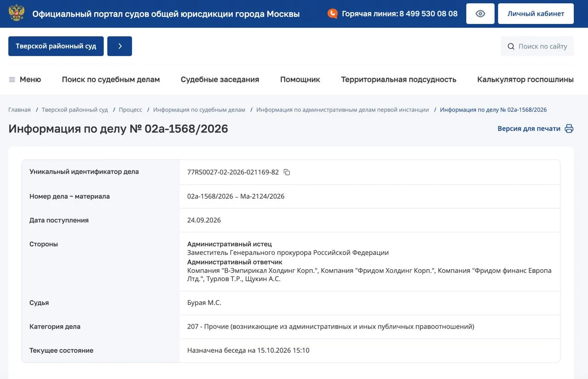Screen dimensions: 588x379
Task: Open the Судебные заседания menu item
Action: tap(220, 79)
